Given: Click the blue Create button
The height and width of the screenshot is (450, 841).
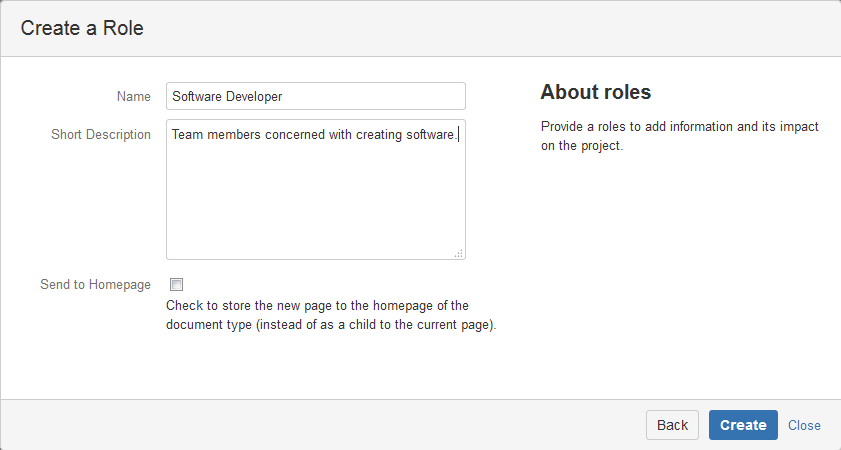Looking at the screenshot, I should coord(743,425).
